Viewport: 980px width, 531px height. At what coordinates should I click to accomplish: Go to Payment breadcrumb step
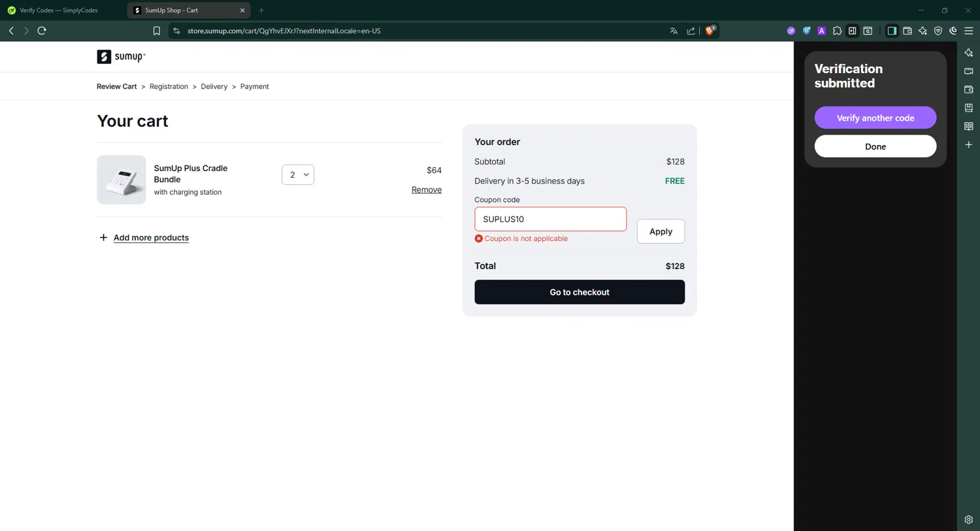pos(254,86)
